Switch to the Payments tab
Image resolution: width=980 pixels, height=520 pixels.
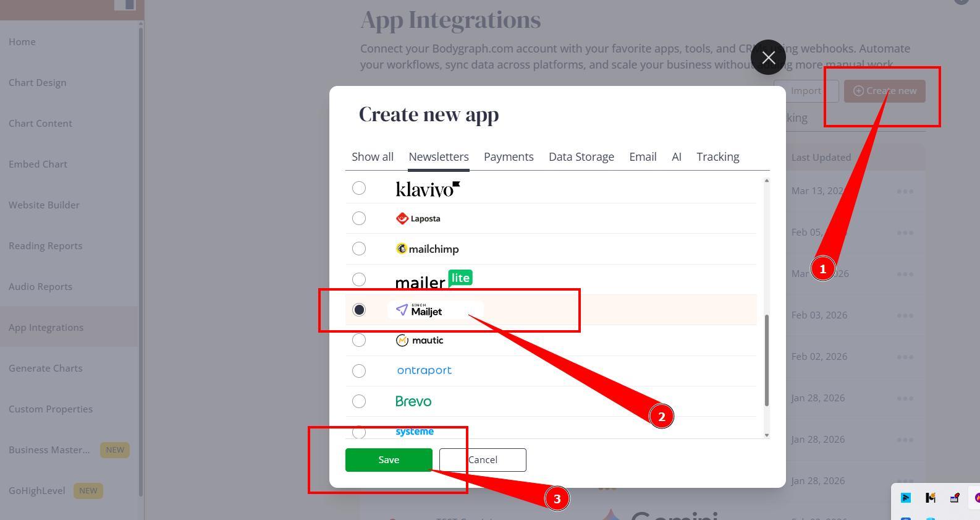pos(509,157)
